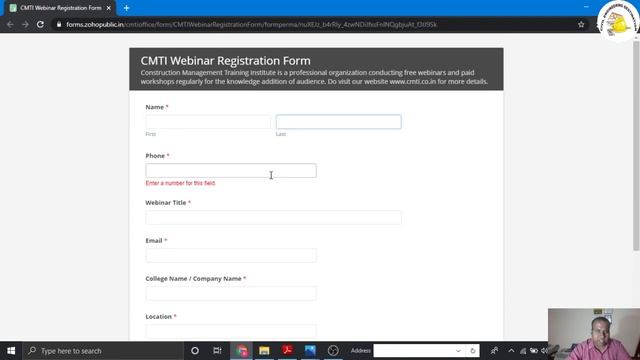Image resolution: width=640 pixels, height=360 pixels.
Task: Click the network icon in system tray
Action: point(523,351)
